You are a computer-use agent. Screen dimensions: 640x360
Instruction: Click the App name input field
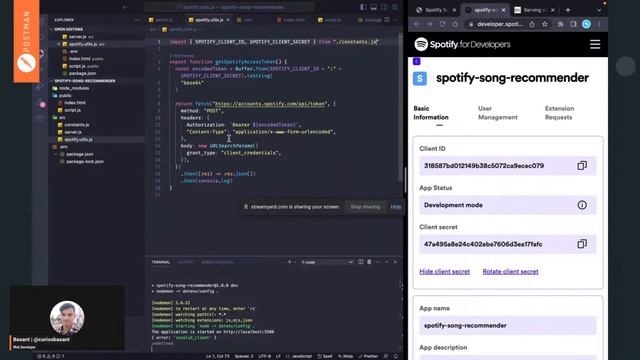[x=507, y=325]
